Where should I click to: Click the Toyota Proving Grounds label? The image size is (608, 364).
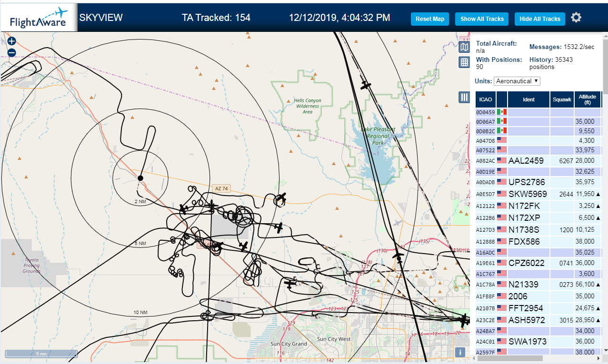tap(31, 266)
